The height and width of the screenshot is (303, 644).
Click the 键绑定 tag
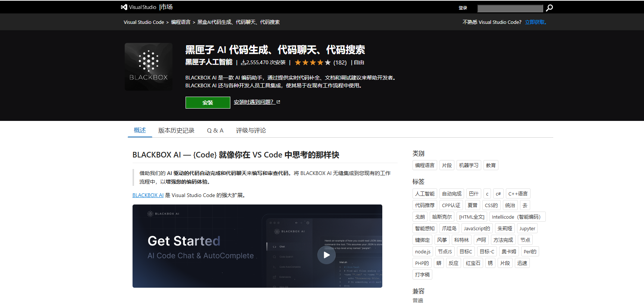tap(423, 240)
